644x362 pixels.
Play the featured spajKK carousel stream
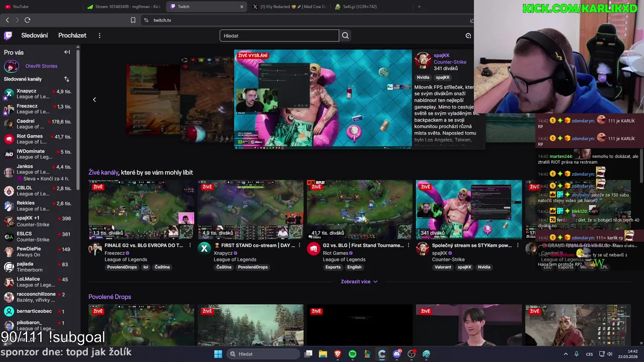point(323,99)
